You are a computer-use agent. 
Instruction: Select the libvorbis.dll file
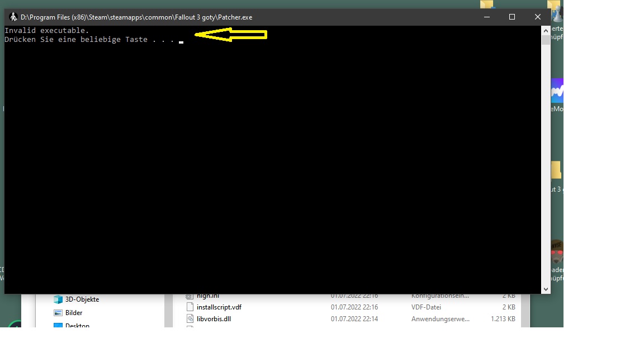[214, 319]
